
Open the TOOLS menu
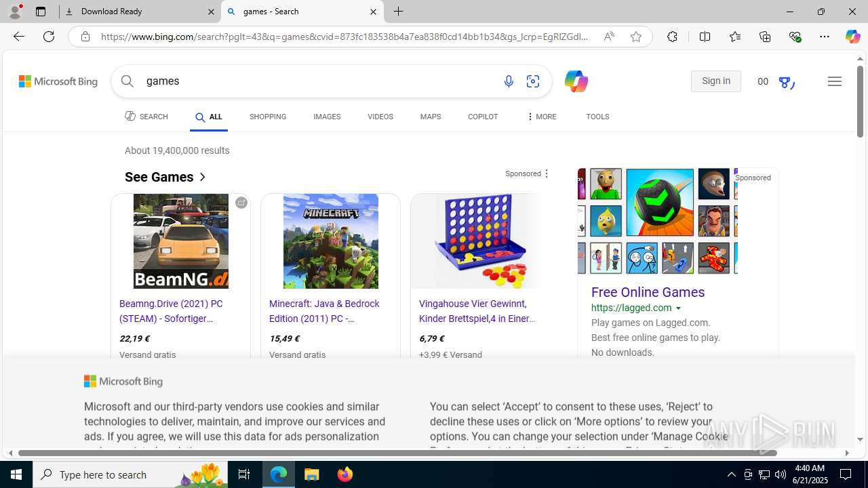[x=597, y=117]
